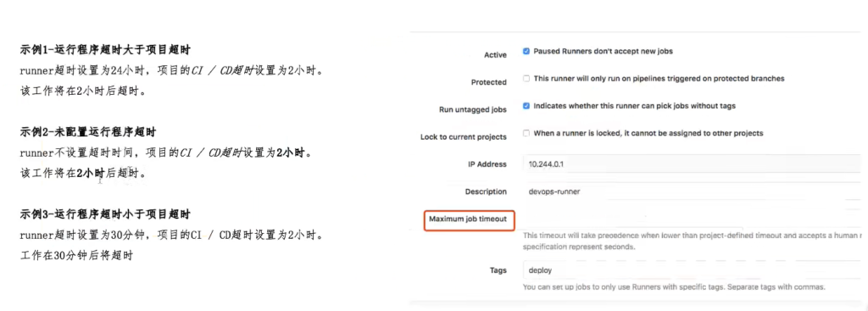This screenshot has height=311, width=868.
Task: Toggle the Active checkbox for paused runners
Action: [x=526, y=51]
